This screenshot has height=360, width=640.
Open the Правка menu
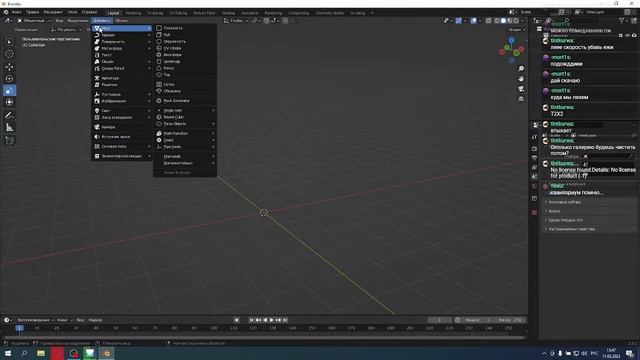click(32, 12)
